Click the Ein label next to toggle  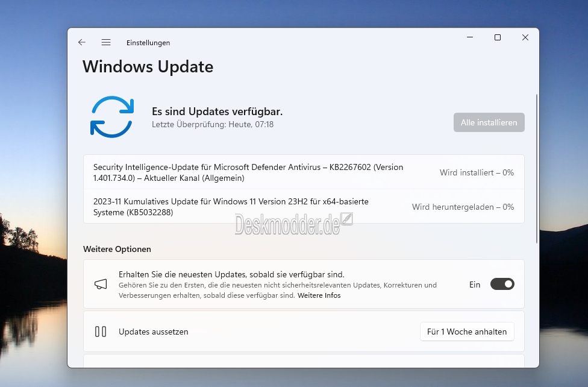[475, 285]
